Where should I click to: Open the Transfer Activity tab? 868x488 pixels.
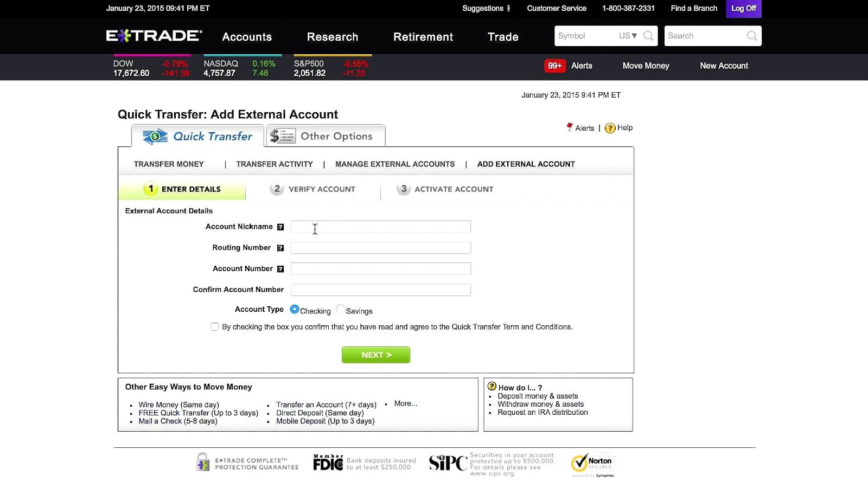point(274,164)
